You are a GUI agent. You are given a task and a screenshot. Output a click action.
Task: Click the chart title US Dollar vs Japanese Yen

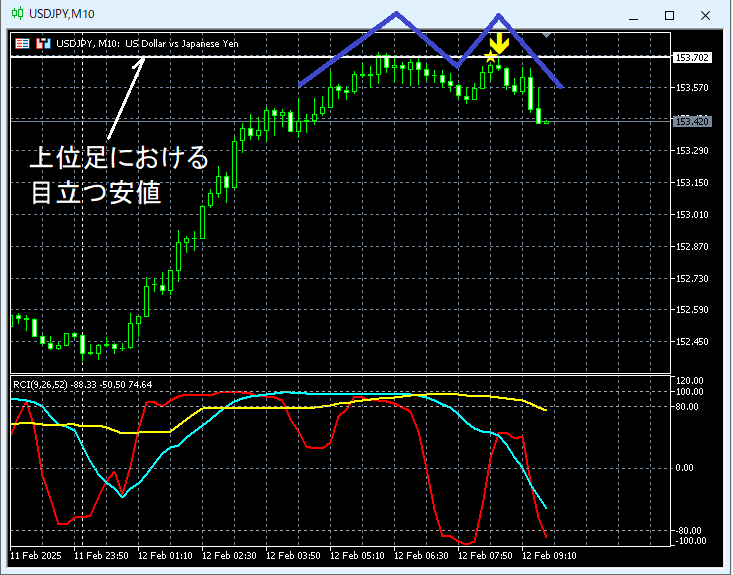pyautogui.click(x=182, y=44)
